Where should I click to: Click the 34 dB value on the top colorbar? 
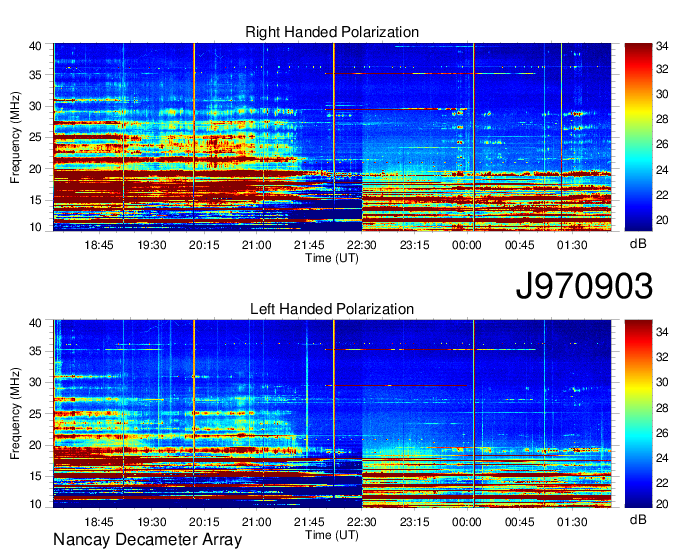(662, 46)
